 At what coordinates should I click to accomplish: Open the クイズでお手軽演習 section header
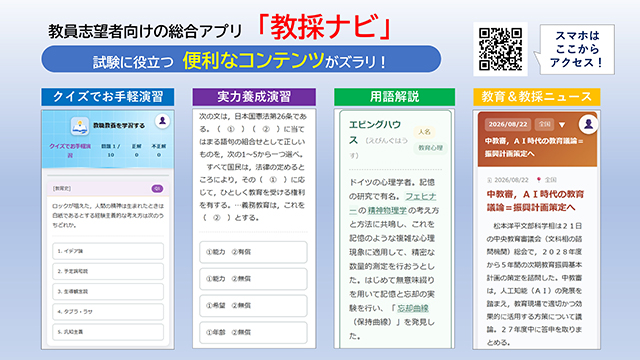point(108,97)
